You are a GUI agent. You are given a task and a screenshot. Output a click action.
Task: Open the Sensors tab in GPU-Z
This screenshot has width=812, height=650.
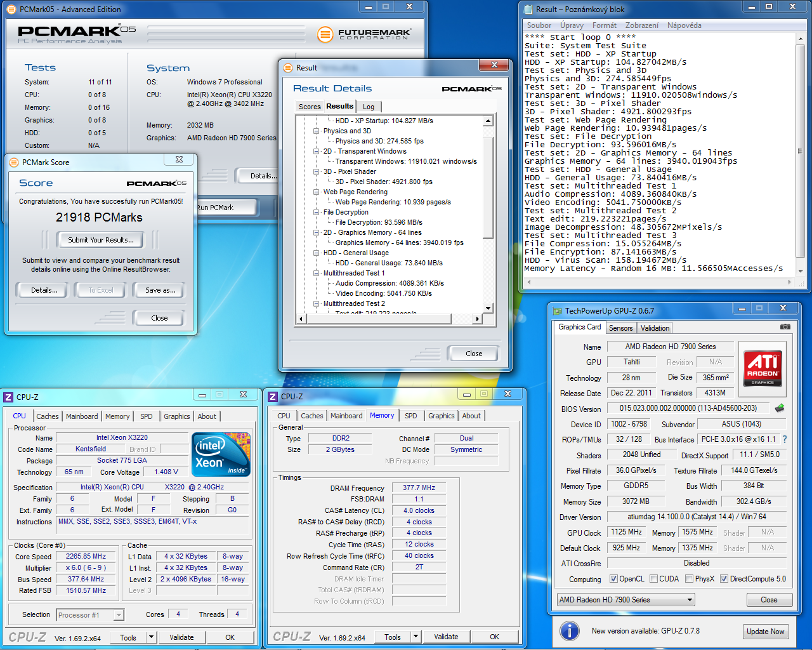[620, 328]
